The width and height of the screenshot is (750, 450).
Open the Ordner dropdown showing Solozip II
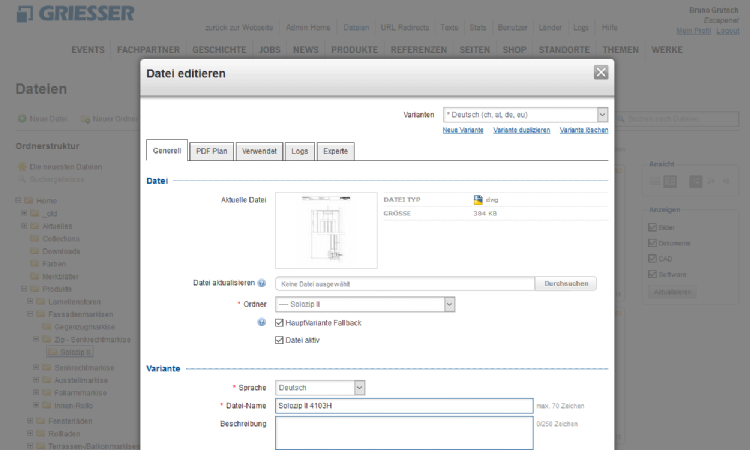click(x=364, y=304)
